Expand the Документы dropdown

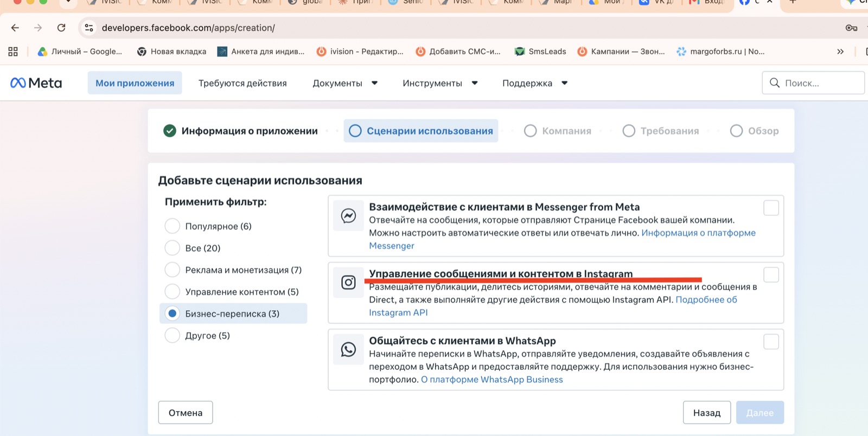click(345, 83)
